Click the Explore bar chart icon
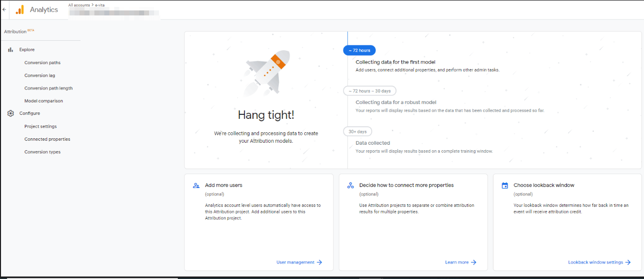This screenshot has width=644, height=279. pos(10,50)
